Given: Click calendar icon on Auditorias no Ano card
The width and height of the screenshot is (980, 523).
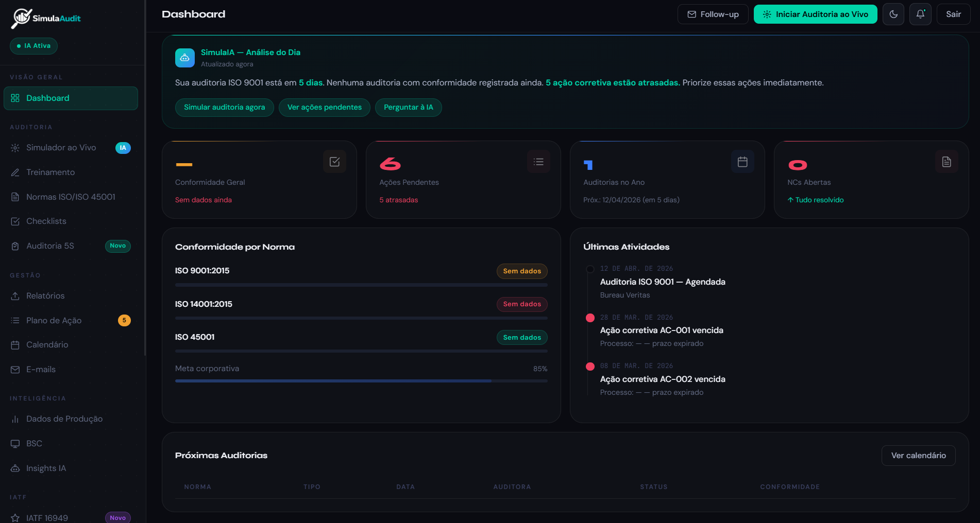Looking at the screenshot, I should 742,162.
